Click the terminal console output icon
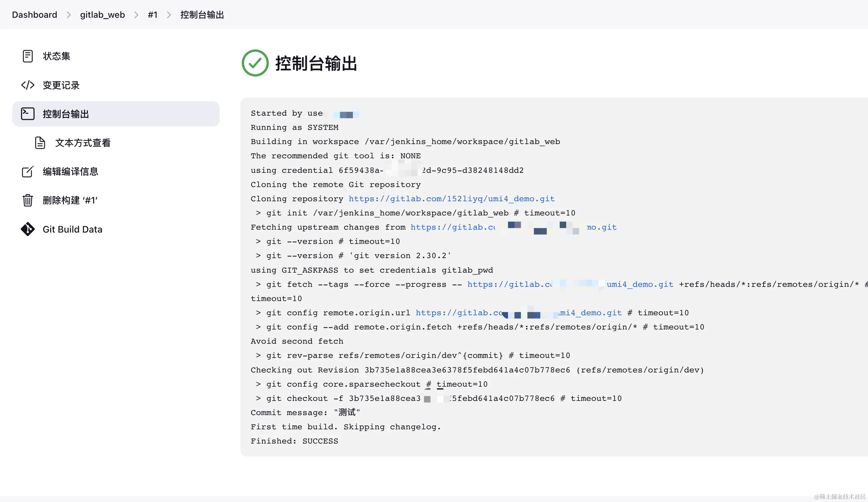Viewport: 868px width, 502px height. coord(27,114)
